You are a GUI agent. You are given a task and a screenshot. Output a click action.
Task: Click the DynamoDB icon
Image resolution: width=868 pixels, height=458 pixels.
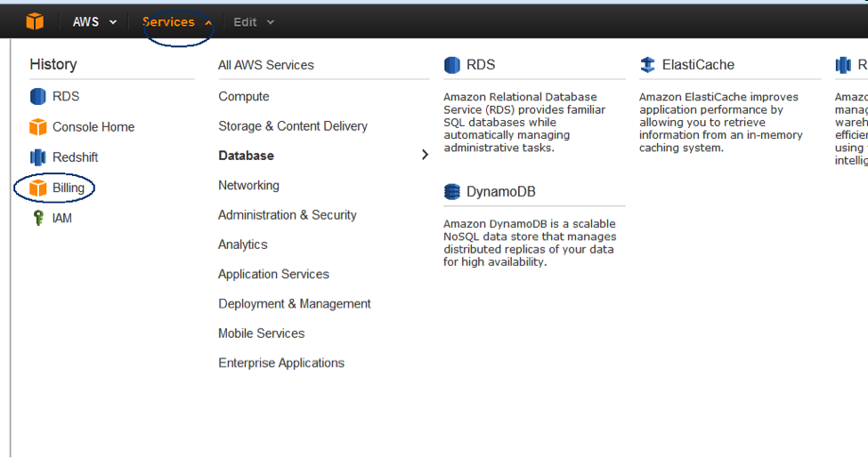(x=451, y=191)
